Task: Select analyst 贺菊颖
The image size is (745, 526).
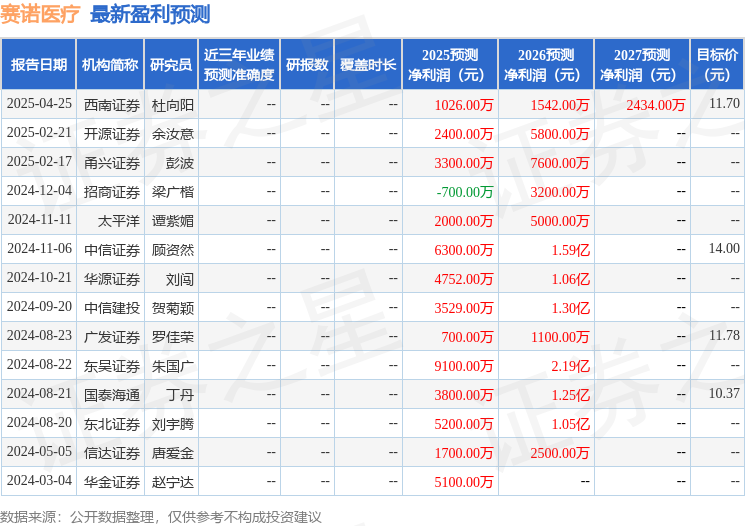Action: pyautogui.click(x=172, y=308)
